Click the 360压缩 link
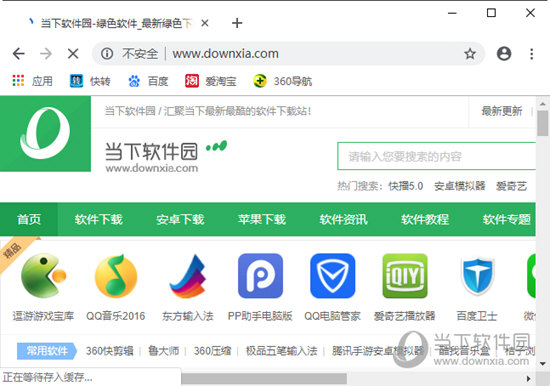This screenshot has height=386, width=550. (213, 351)
